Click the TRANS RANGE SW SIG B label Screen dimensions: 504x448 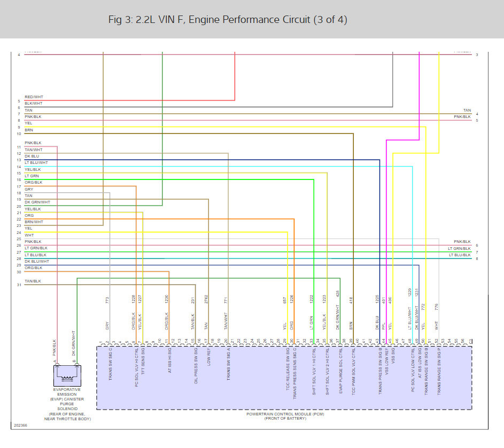[426, 371]
